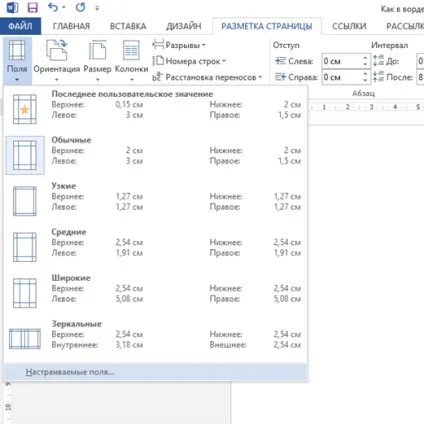The width and height of the screenshot is (424, 424).
Task: Decrease the Справа indent with stepper
Action: click(x=365, y=80)
